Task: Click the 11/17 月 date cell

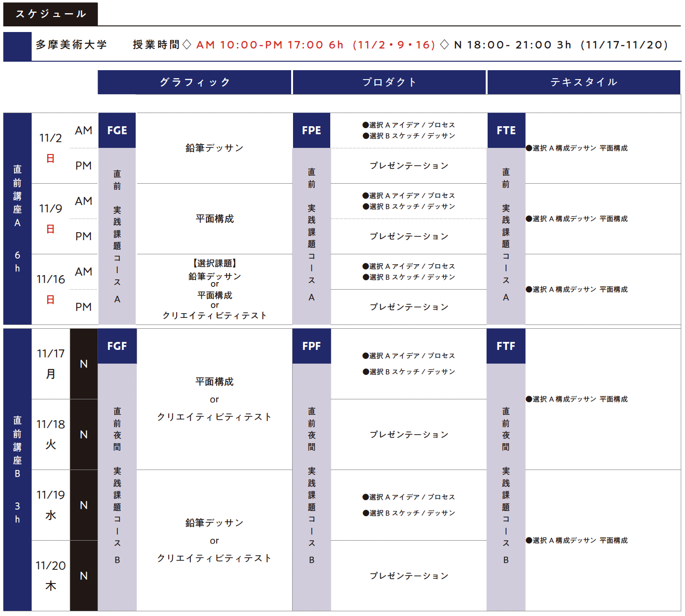Action: pos(50,364)
